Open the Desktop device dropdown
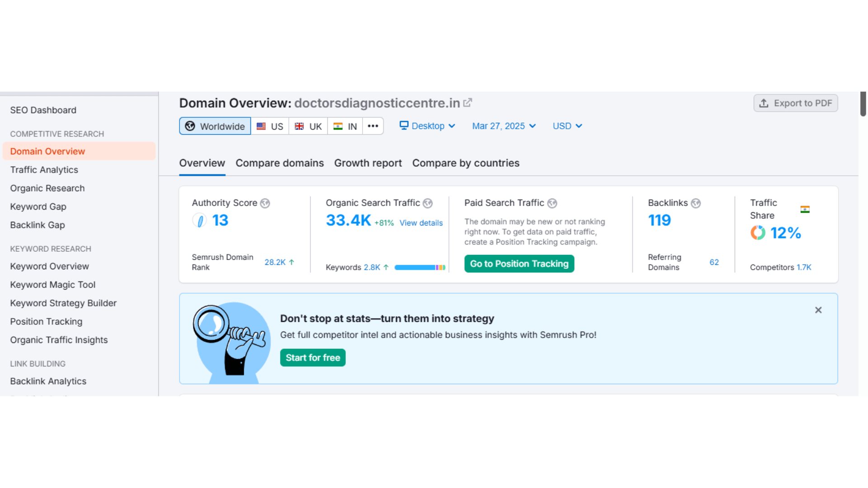Screen dimensions: 868x488 [x=427, y=126]
